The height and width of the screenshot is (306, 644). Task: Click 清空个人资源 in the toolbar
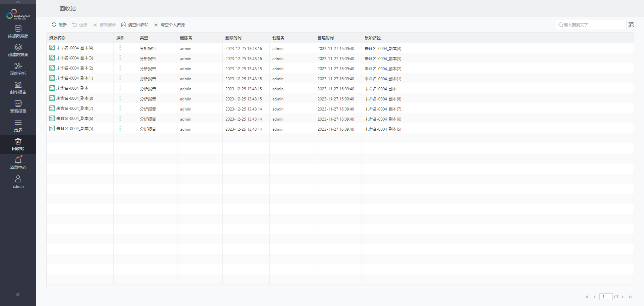[169, 25]
